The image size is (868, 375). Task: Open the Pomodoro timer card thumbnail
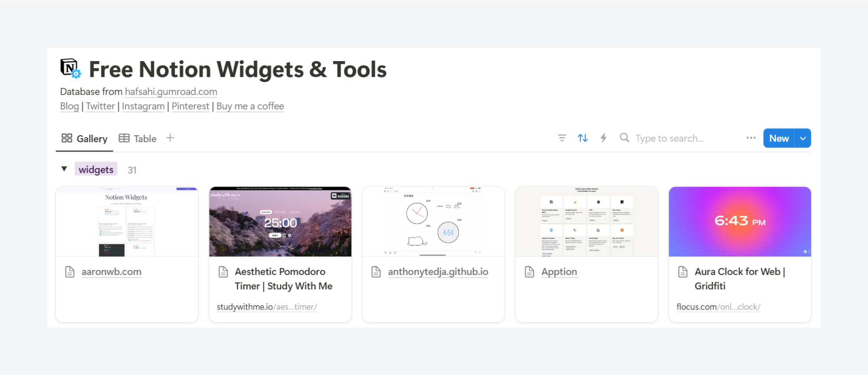(280, 222)
